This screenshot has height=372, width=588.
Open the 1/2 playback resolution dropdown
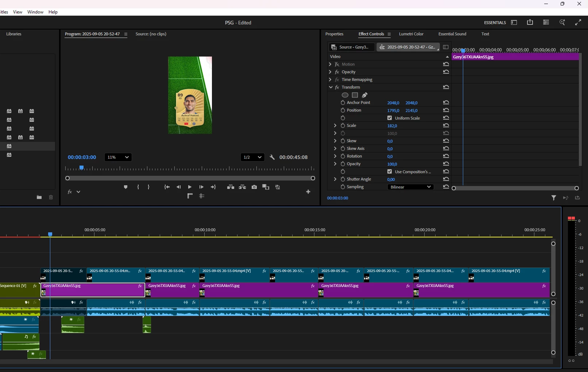pos(252,157)
